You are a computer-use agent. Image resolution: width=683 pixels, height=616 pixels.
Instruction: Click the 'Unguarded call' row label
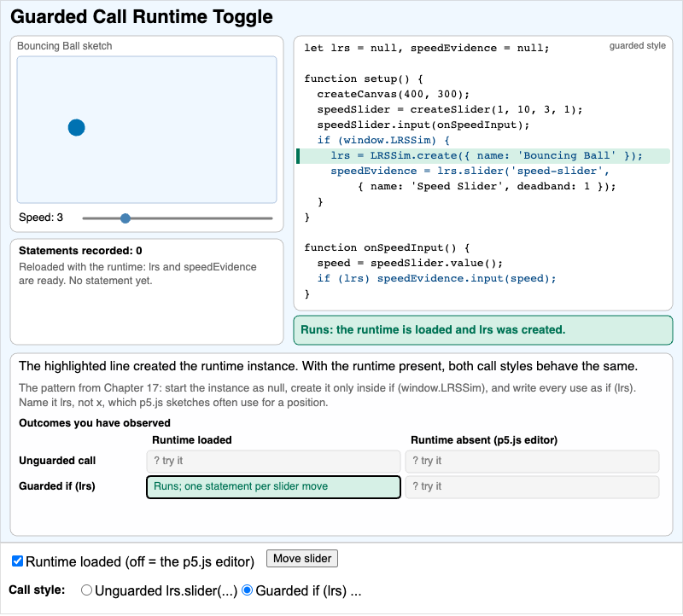(x=57, y=461)
